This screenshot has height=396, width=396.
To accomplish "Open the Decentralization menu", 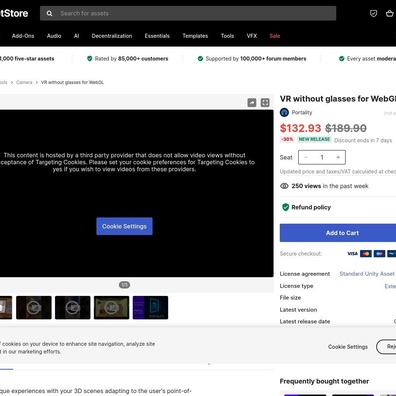I will (x=112, y=36).
